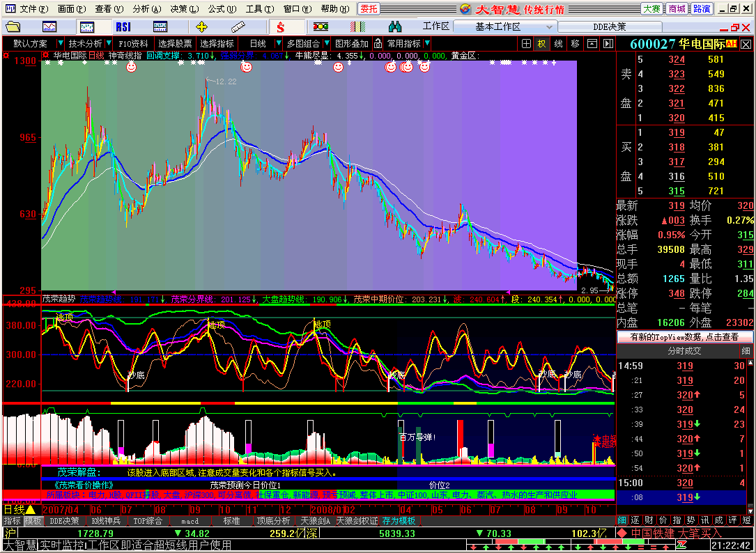The width and height of the screenshot is (756, 553).
Task: Expand the 默认方案 dropdown arrow
Action: coord(60,44)
